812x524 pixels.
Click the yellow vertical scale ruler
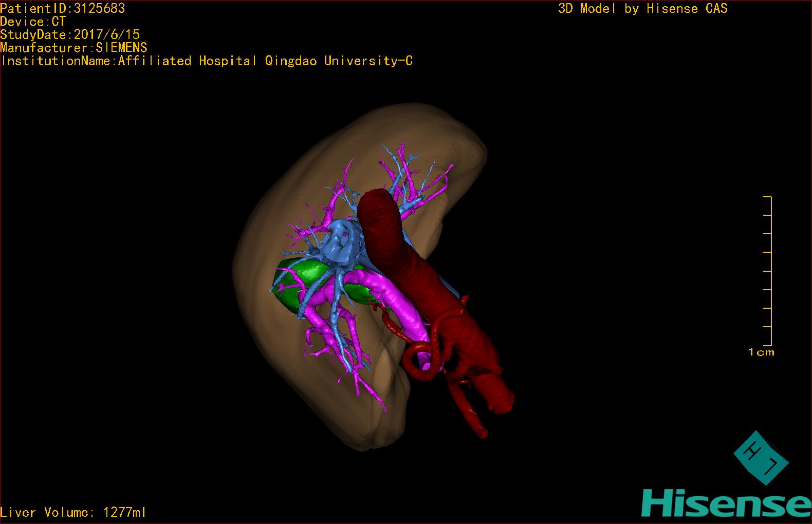pos(770,271)
